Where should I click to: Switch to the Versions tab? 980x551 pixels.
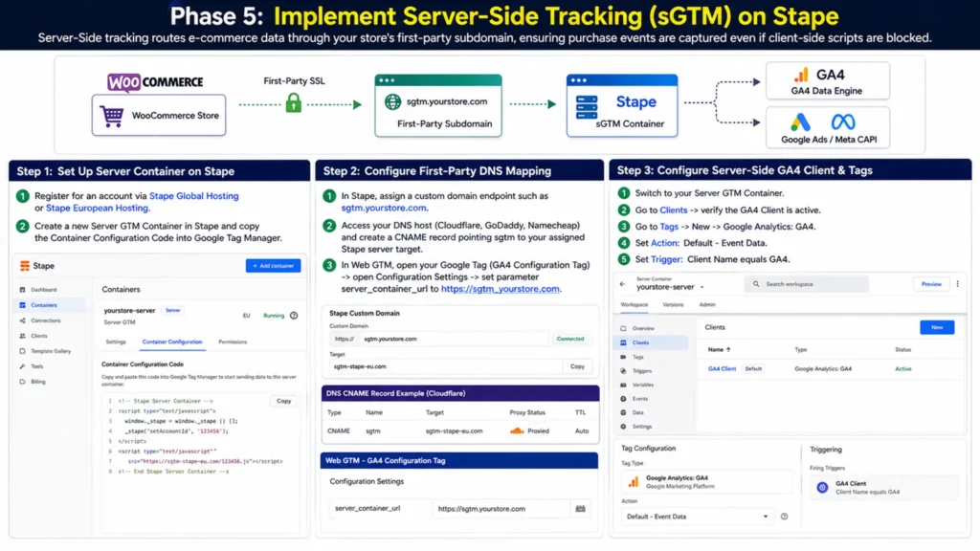[x=673, y=305]
